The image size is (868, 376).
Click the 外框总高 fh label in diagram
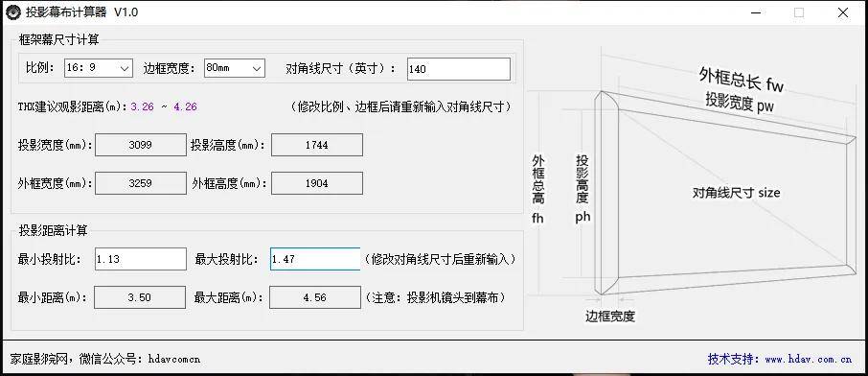[x=537, y=189]
